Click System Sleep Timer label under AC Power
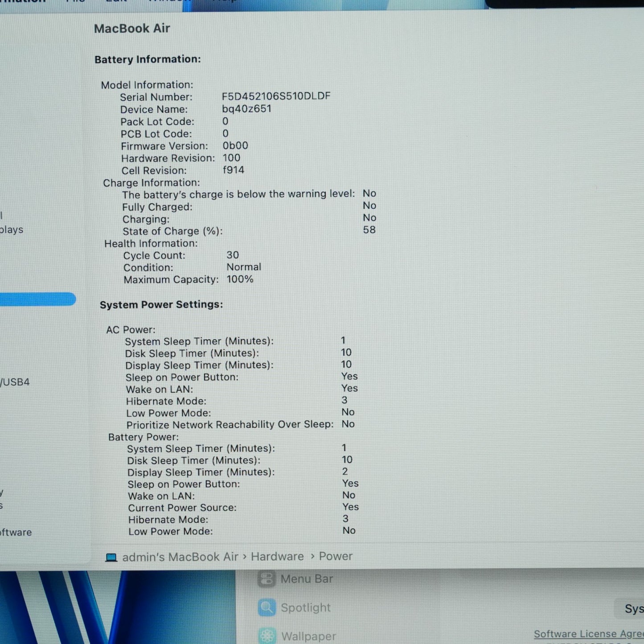This screenshot has width=644, height=644. pos(199,341)
